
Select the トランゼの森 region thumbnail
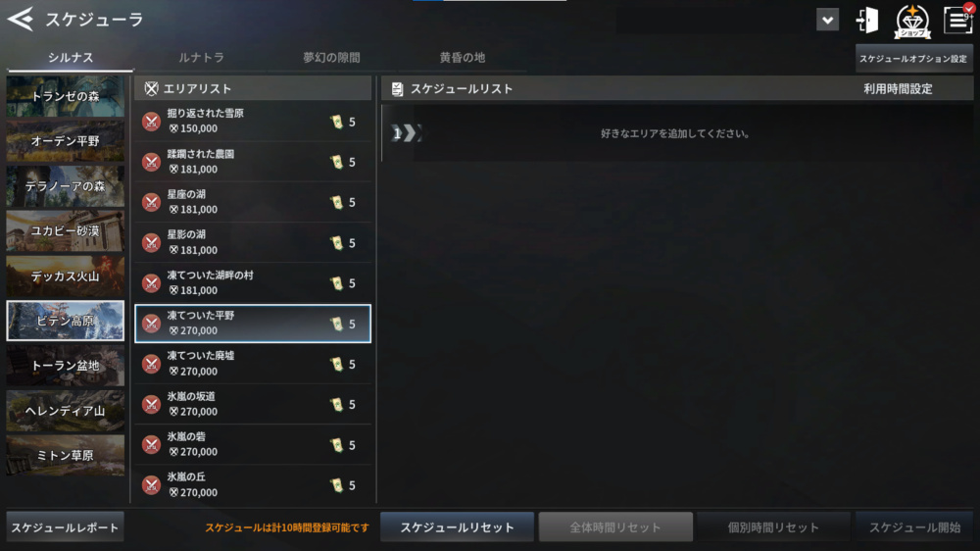[x=65, y=96]
